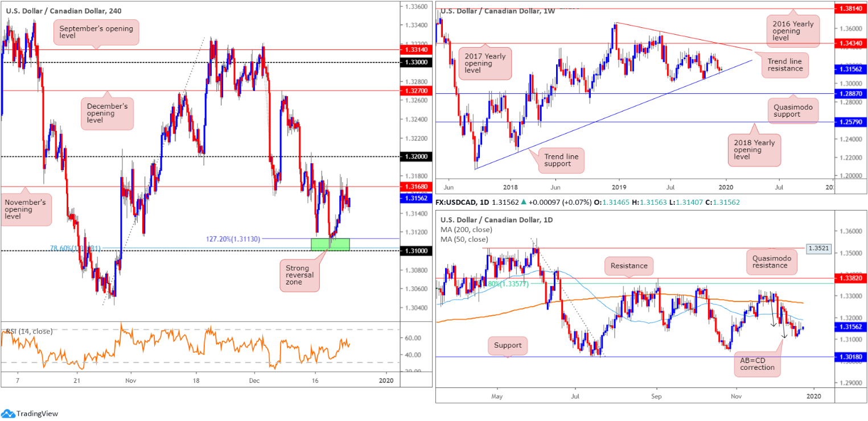Click the red 1.34340 price label
868x421 pixels.
[850, 43]
